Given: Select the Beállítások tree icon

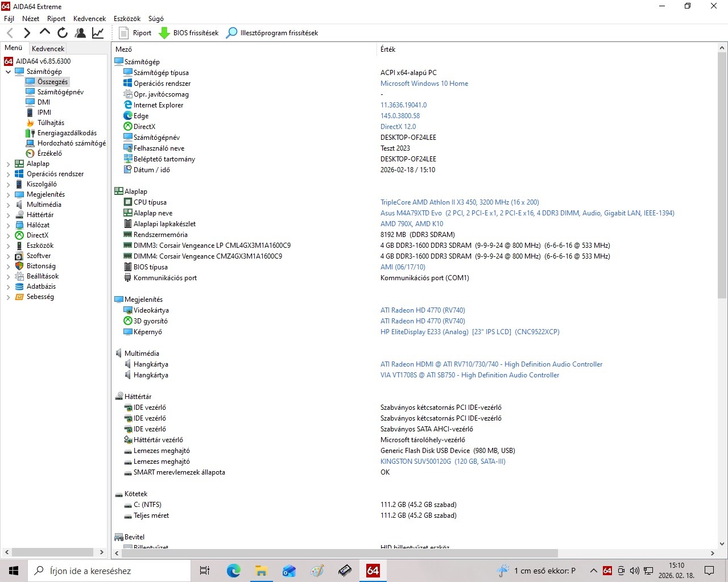Looking at the screenshot, I should pyautogui.click(x=19, y=276).
